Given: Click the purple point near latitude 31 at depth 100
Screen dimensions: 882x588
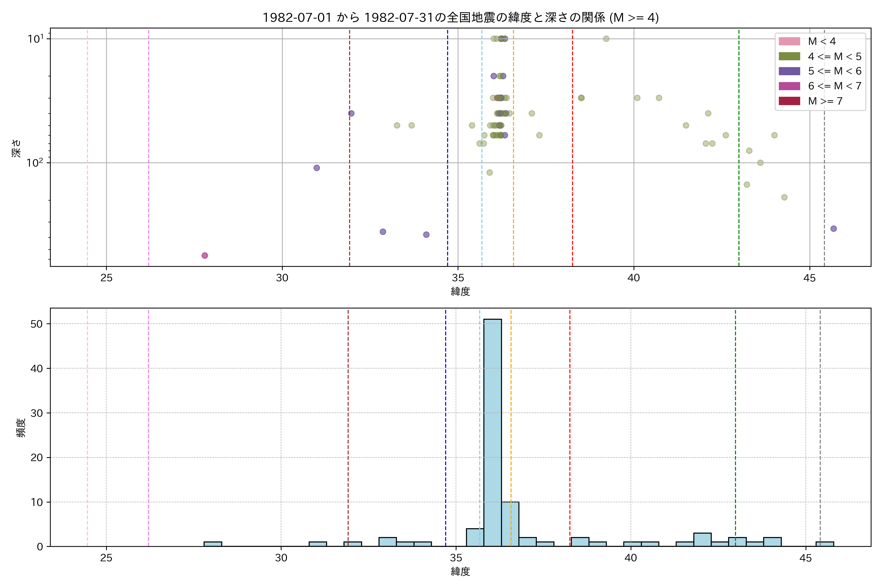Looking at the screenshot, I should click(317, 168).
